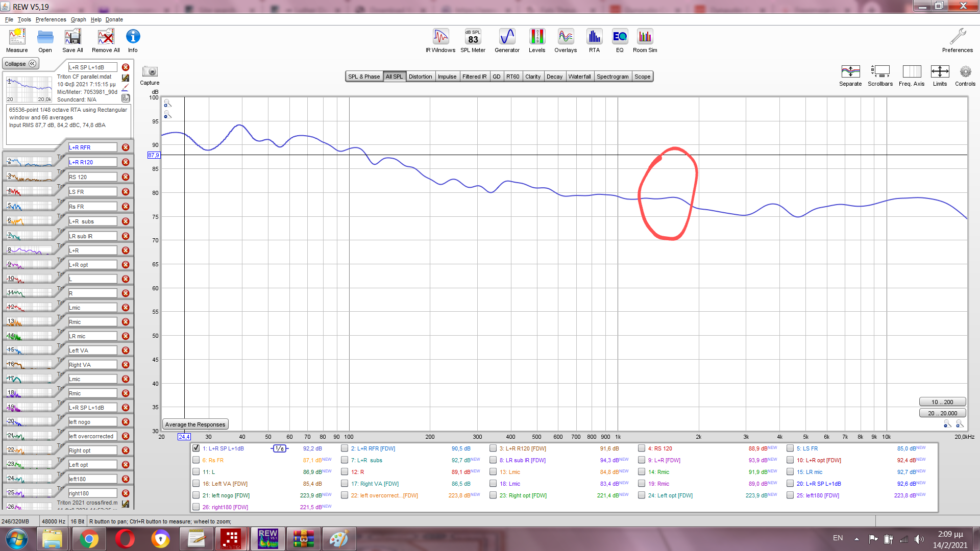This screenshot has height=551, width=980.
Task: Remove the L+R RFR measurement
Action: pyautogui.click(x=126, y=147)
